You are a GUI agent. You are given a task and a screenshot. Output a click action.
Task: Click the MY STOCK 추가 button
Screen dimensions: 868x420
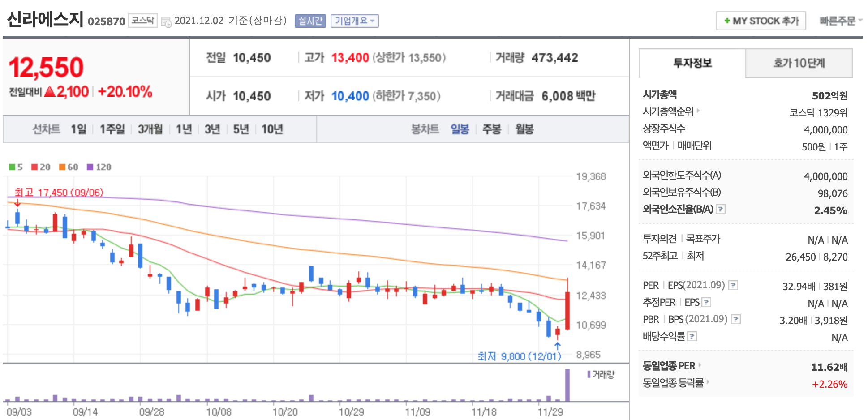pyautogui.click(x=761, y=21)
